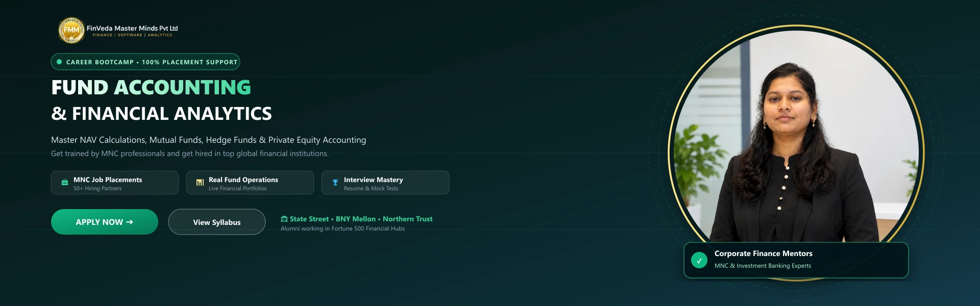
Task: Select the Interview Mastery card
Action: tap(385, 183)
